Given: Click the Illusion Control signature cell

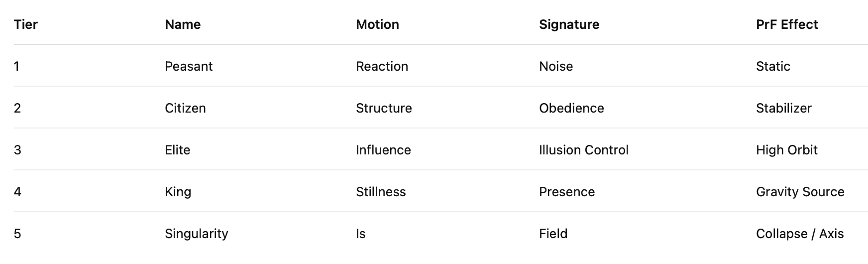Looking at the screenshot, I should point(583,150).
